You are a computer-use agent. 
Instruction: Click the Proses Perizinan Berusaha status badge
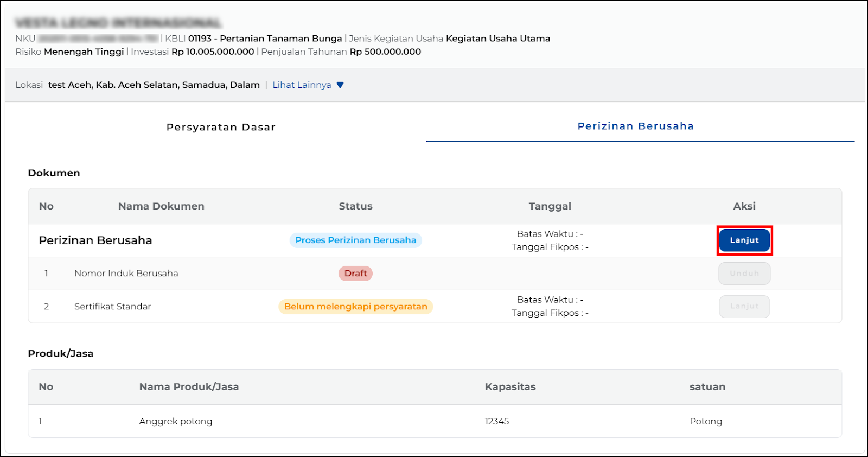[x=355, y=240]
